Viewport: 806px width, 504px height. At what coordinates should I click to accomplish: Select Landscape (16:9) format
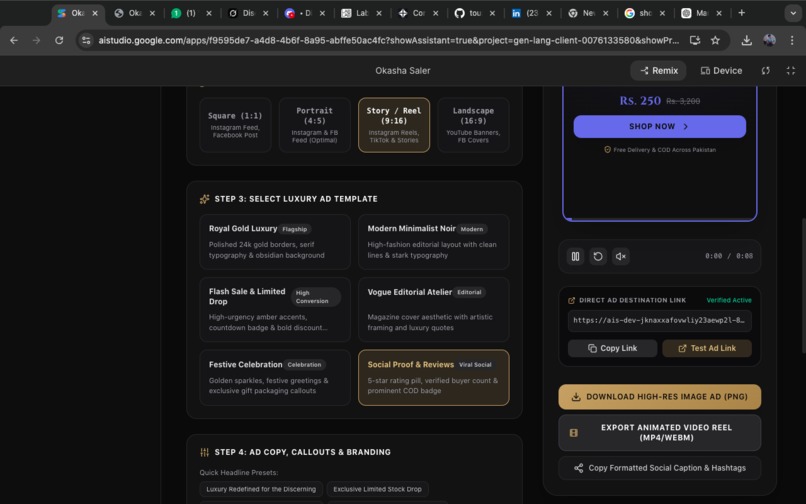(473, 125)
